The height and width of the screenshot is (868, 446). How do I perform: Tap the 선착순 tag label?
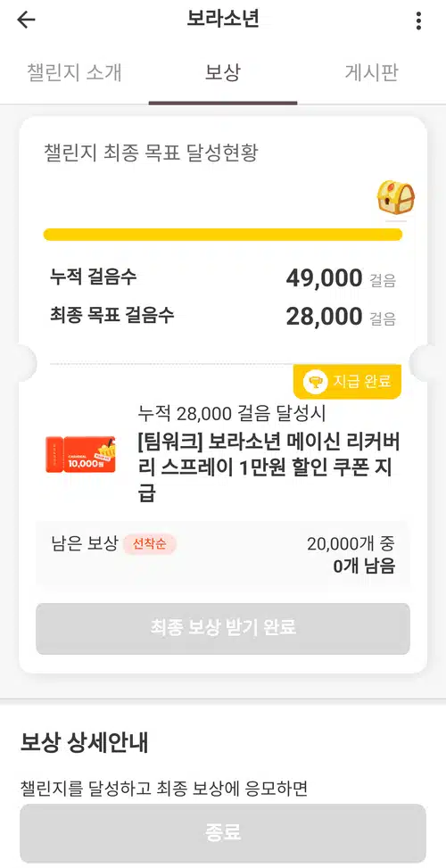149,545
